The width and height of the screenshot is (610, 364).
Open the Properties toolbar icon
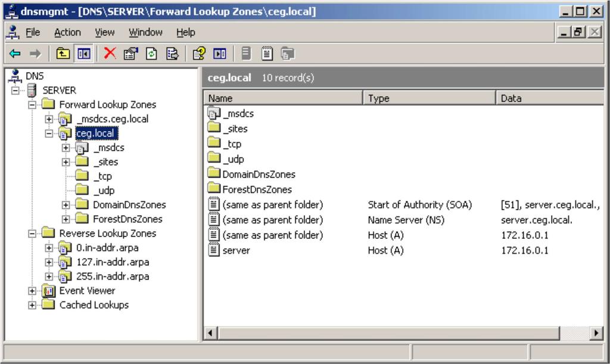pos(130,54)
